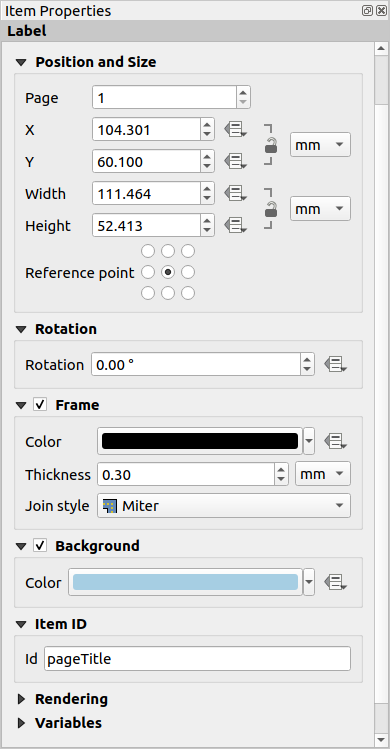Select the center reference point
Image resolution: width=390 pixels, height=749 pixels.
point(168,272)
